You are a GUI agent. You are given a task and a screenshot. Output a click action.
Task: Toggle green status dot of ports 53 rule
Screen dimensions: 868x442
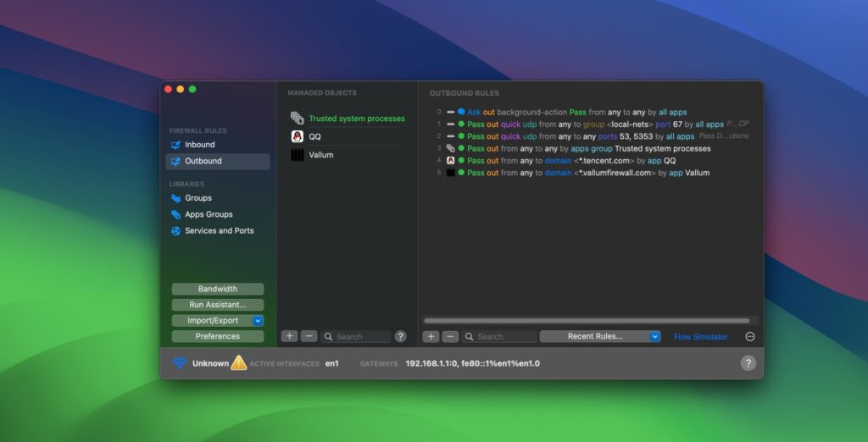pos(461,136)
